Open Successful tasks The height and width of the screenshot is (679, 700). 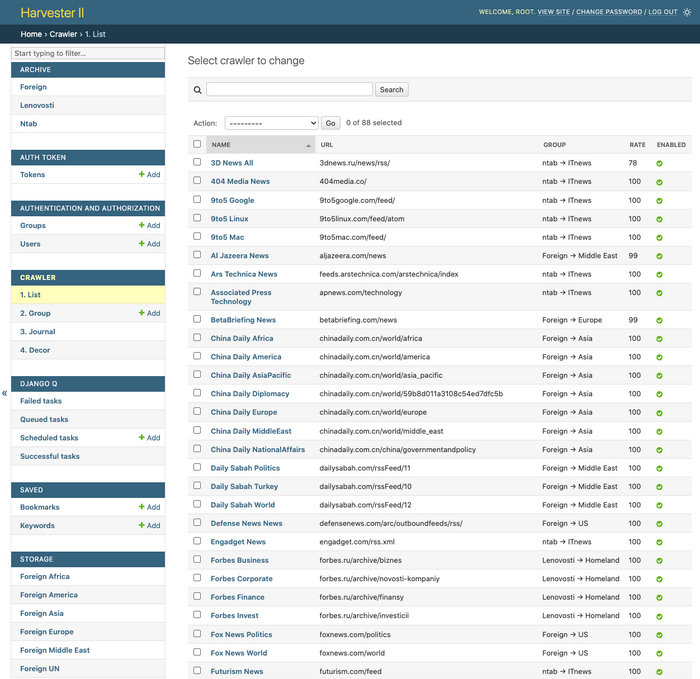point(50,456)
